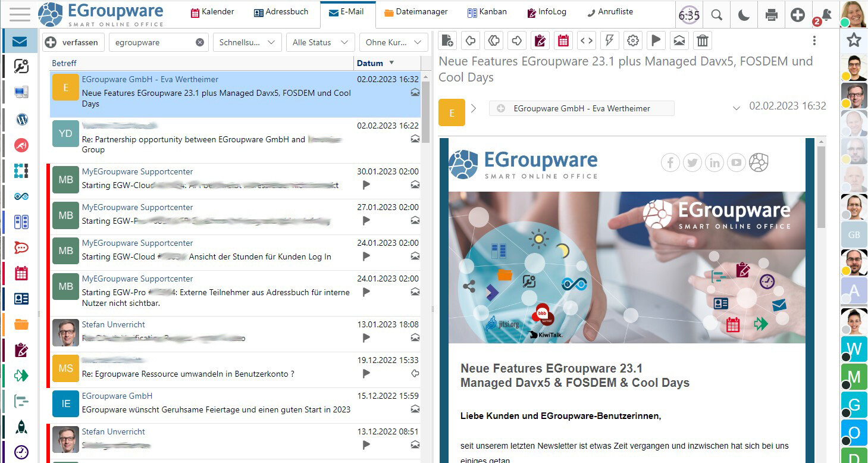Save the email as InfoLog entry icon

click(x=540, y=40)
